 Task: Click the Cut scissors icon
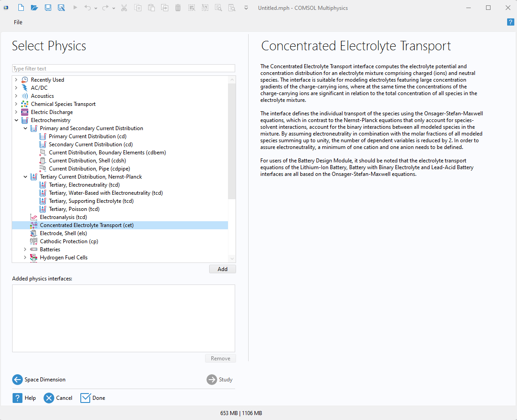click(x=124, y=8)
